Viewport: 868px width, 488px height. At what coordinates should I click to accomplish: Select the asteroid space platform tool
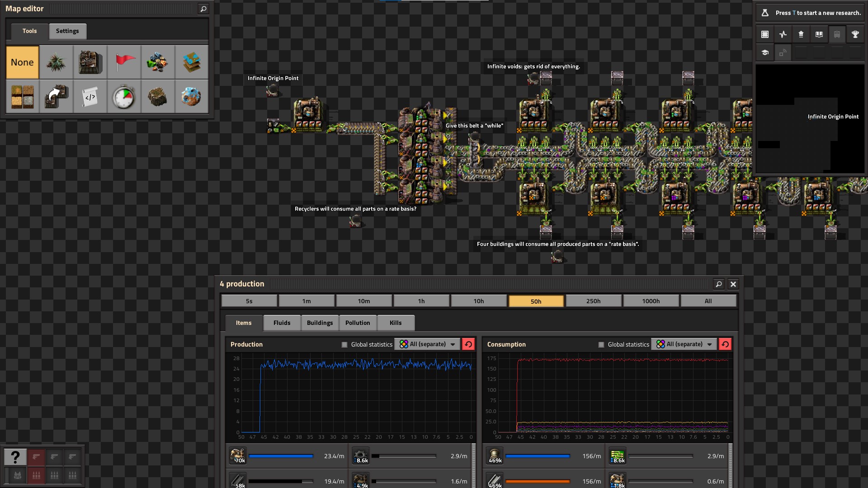pos(192,97)
